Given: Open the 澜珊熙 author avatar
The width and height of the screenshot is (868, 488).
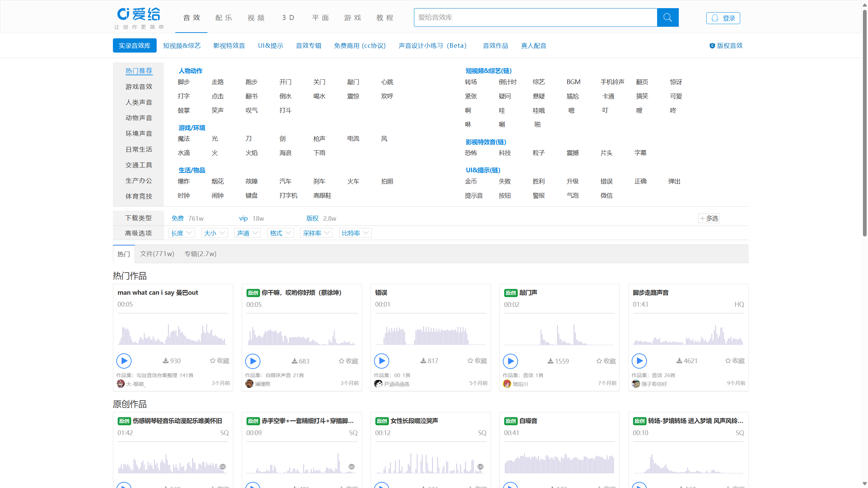Looking at the screenshot, I should click(x=249, y=384).
